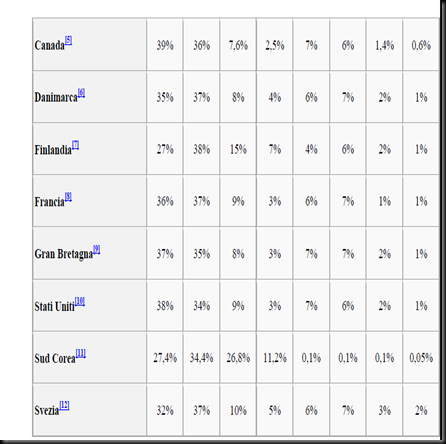Select the 15% value for Finlandia
Viewport: 446px width, 444px height.
[238, 149]
